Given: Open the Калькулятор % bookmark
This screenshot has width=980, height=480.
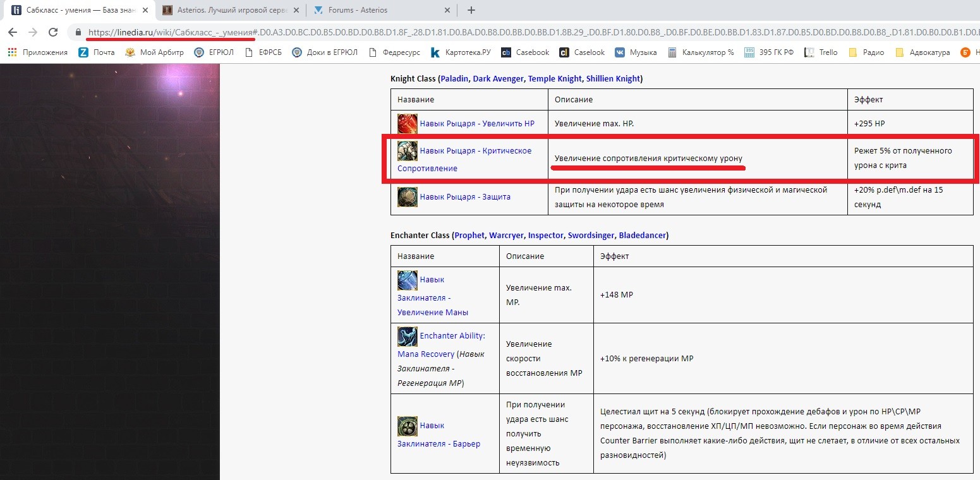Looking at the screenshot, I should 701,52.
